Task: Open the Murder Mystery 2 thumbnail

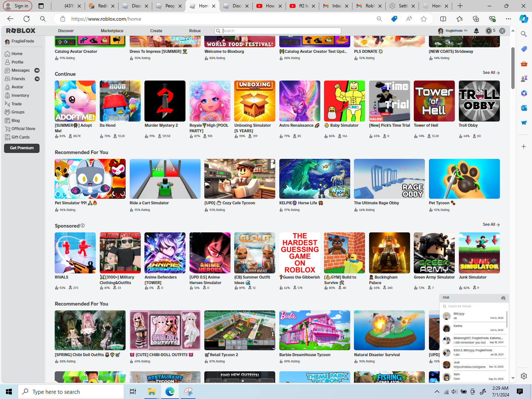Action: [165, 101]
